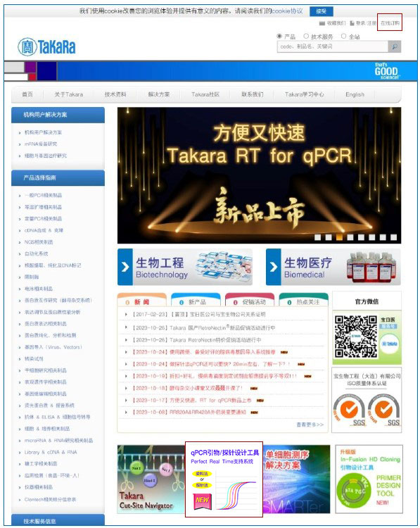The width and height of the screenshot is (420, 528).
Task: Click the 收藏我们 bookmark icon
Action: coord(322,23)
